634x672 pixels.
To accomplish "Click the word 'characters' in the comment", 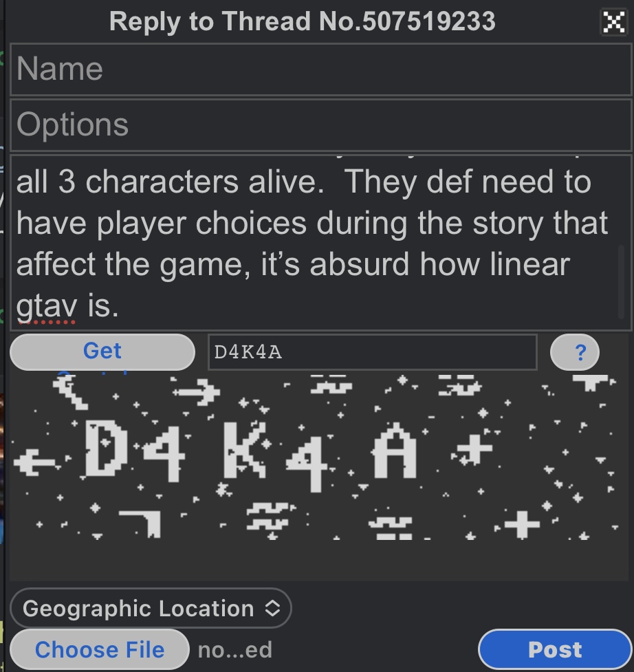I will 162,182.
